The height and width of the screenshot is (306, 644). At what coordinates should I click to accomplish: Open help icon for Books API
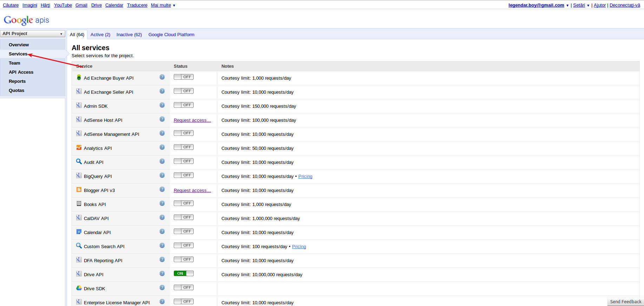(x=162, y=203)
